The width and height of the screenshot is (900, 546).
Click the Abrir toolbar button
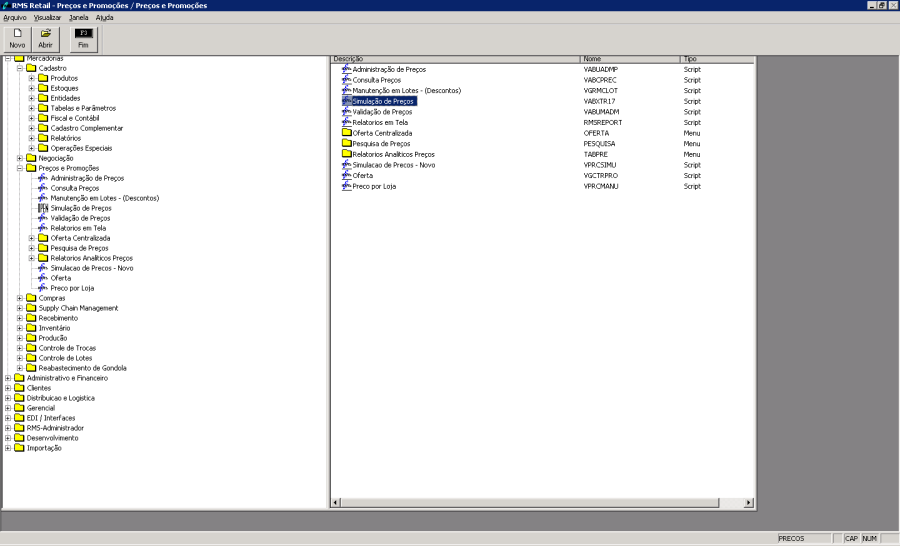pyautogui.click(x=45, y=39)
